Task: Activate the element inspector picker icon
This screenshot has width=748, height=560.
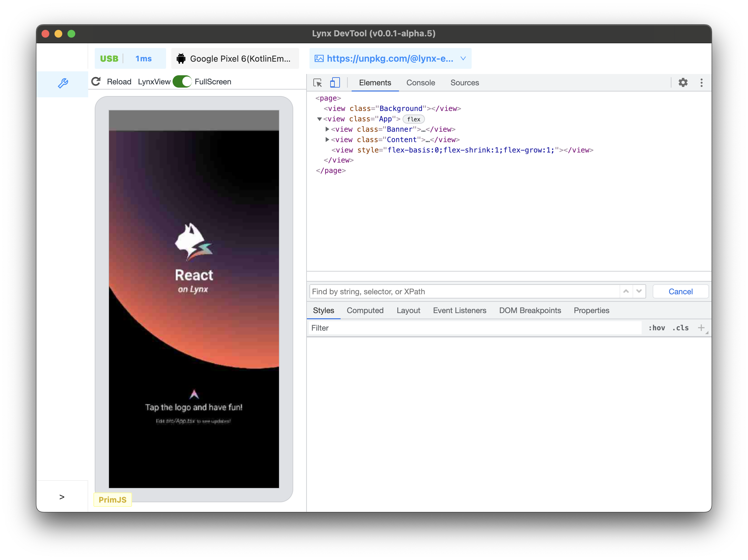Action: (x=318, y=82)
